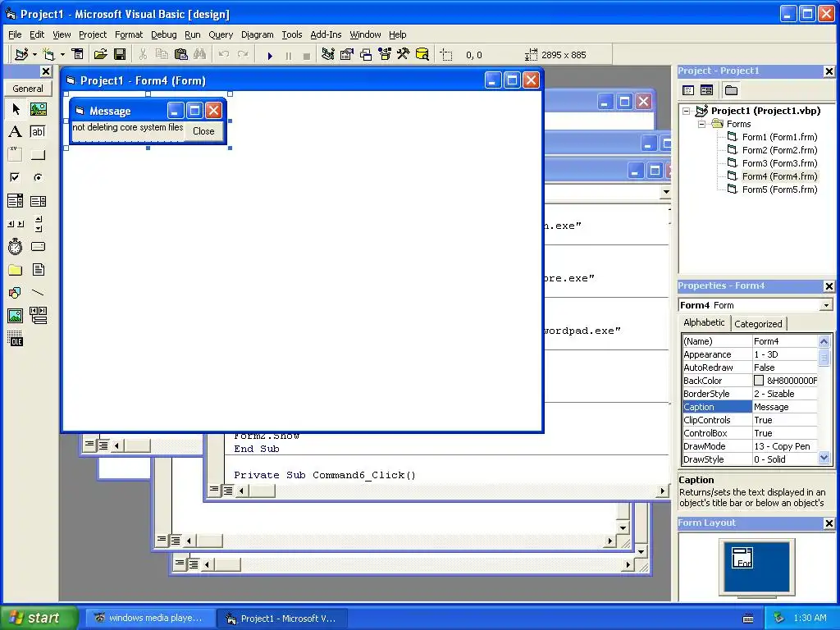The width and height of the screenshot is (840, 630).
Task: Switch to the Alphabetic properties tab
Action: 704,322
